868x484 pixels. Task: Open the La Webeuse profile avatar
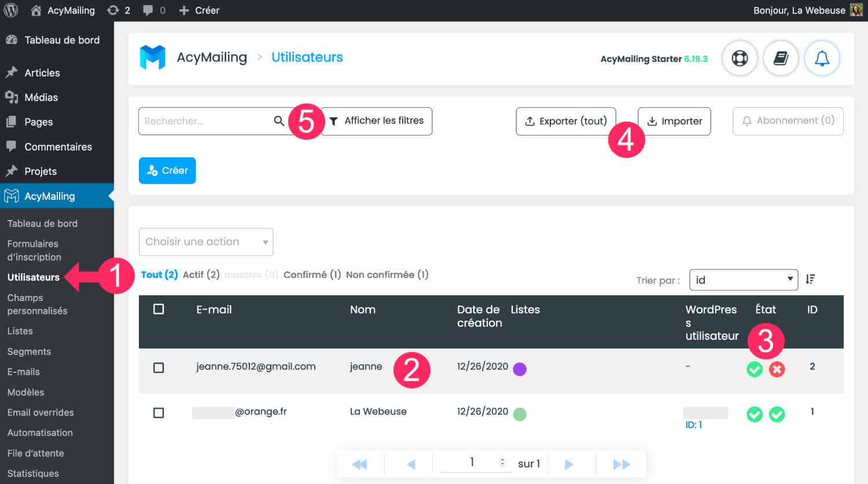(856, 10)
